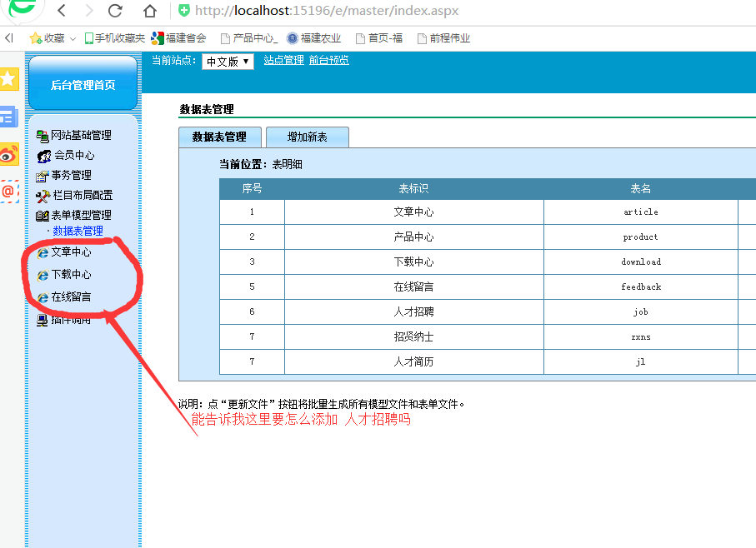
Task: Click the 会员中心 users icon
Action: click(44, 156)
